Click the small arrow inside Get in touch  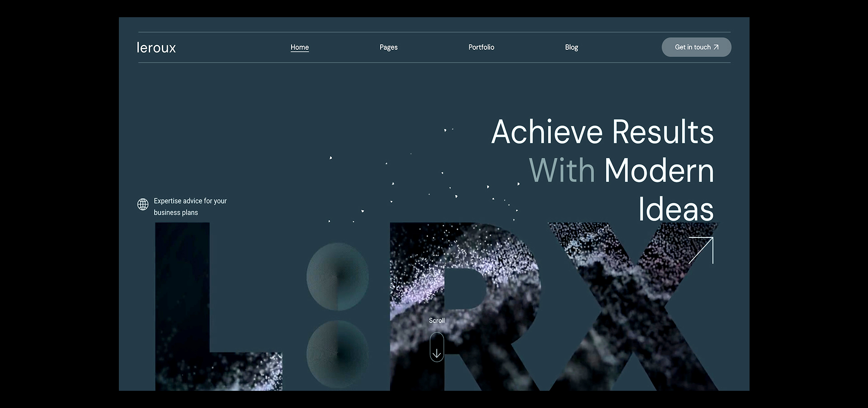tap(716, 47)
